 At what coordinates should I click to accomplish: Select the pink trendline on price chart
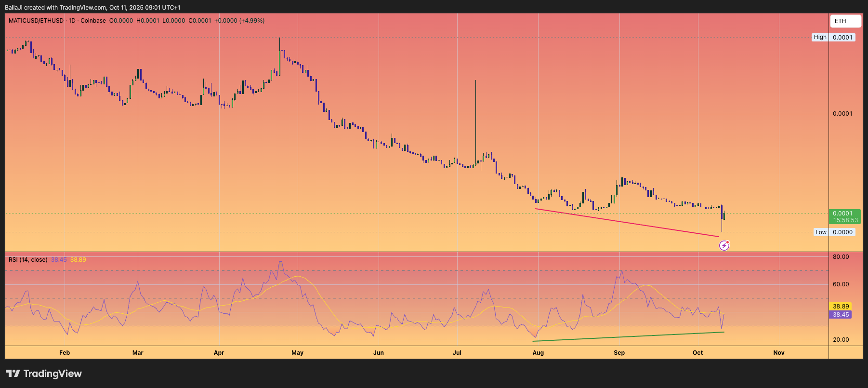point(626,223)
